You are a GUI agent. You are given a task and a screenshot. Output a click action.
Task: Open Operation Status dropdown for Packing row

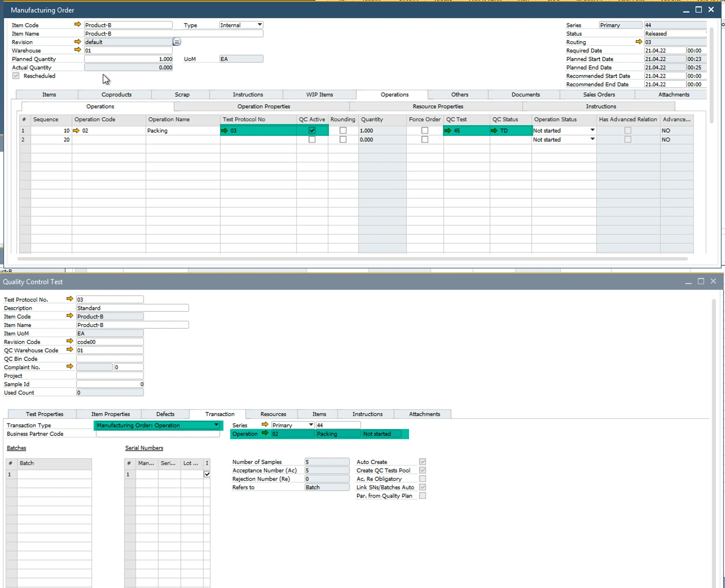click(x=592, y=130)
